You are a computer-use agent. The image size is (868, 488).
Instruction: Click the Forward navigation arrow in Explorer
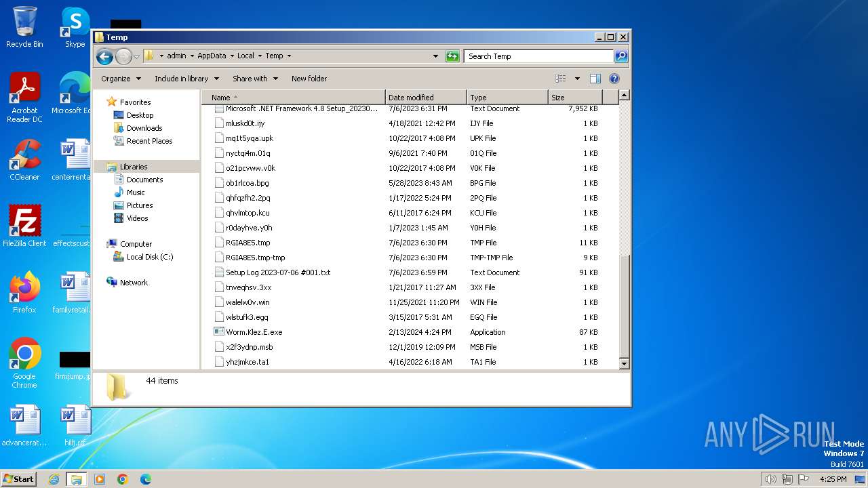(123, 56)
